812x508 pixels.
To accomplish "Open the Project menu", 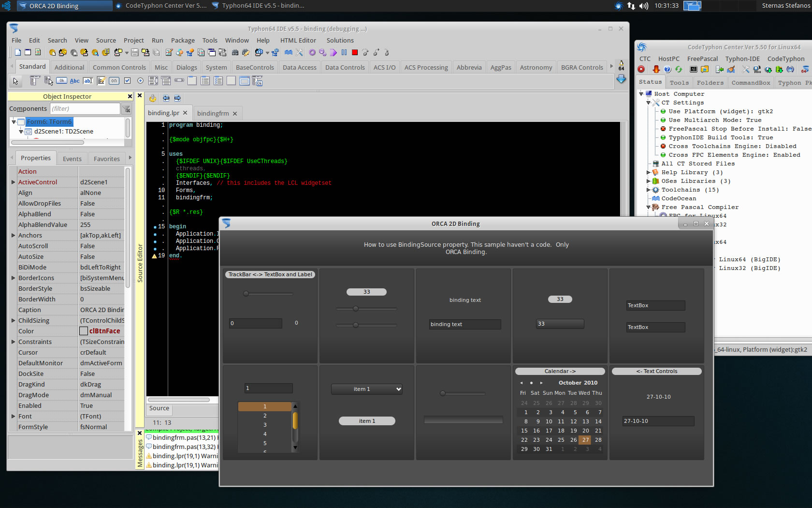I will [133, 40].
